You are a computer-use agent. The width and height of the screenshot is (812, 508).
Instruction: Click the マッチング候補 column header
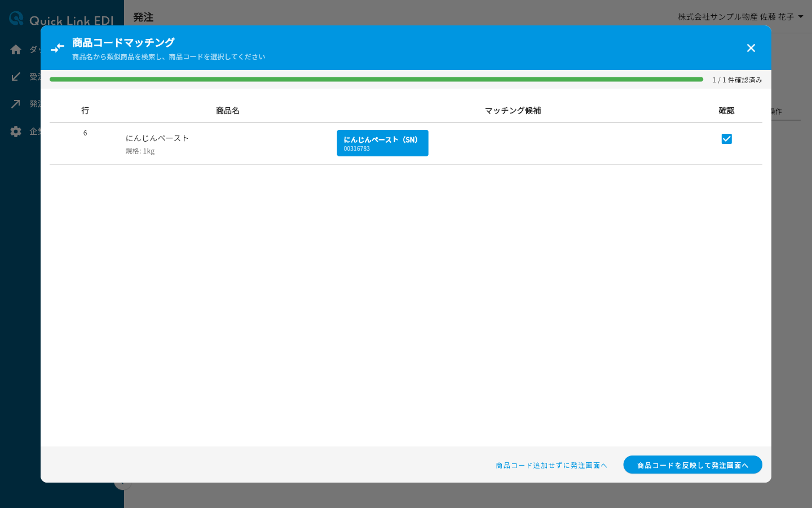[x=513, y=111]
